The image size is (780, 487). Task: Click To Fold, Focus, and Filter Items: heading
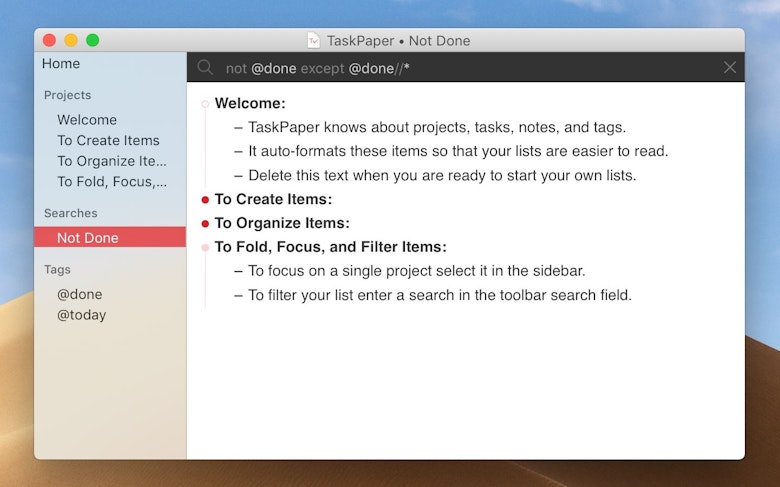tap(330, 247)
